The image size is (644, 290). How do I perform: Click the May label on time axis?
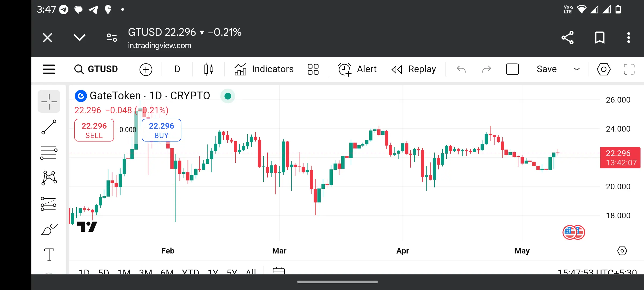click(522, 251)
